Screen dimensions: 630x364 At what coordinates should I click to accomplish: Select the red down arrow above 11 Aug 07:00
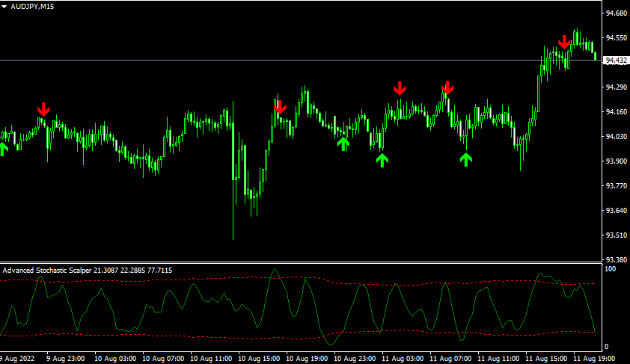447,87
